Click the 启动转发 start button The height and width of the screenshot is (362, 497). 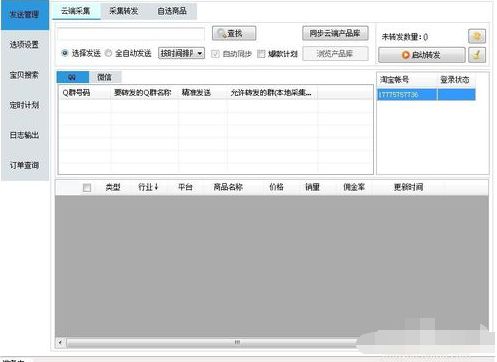coord(422,55)
